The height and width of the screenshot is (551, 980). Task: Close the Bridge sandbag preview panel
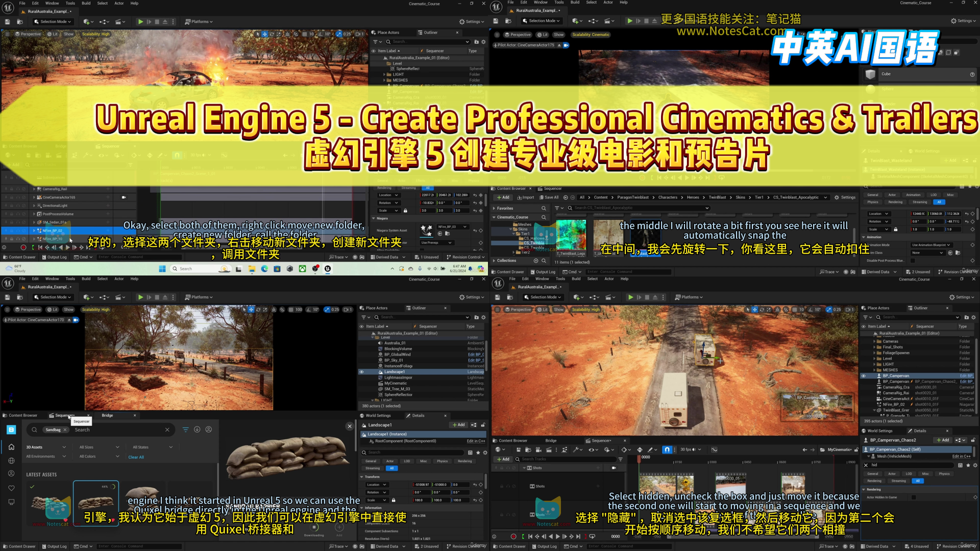click(x=350, y=426)
